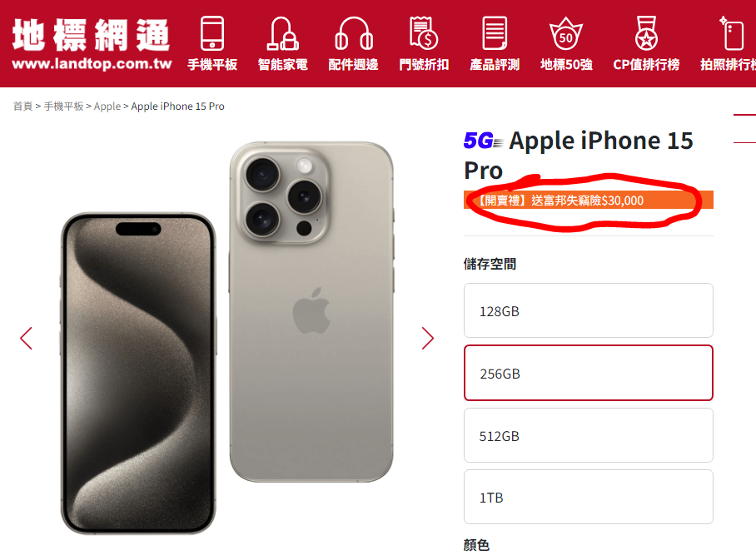This screenshot has height=555, width=756.
Task: Open the 門號折扣 receipt icon
Action: pyautogui.click(x=423, y=33)
